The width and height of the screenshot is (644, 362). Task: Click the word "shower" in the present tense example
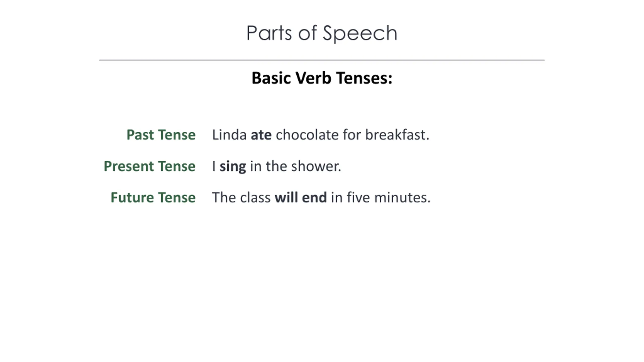314,166
